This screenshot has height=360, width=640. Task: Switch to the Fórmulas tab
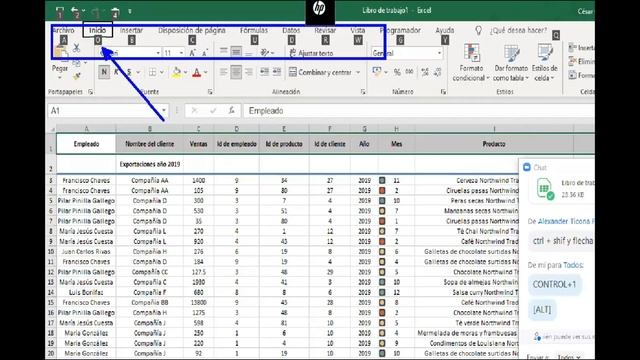254,30
